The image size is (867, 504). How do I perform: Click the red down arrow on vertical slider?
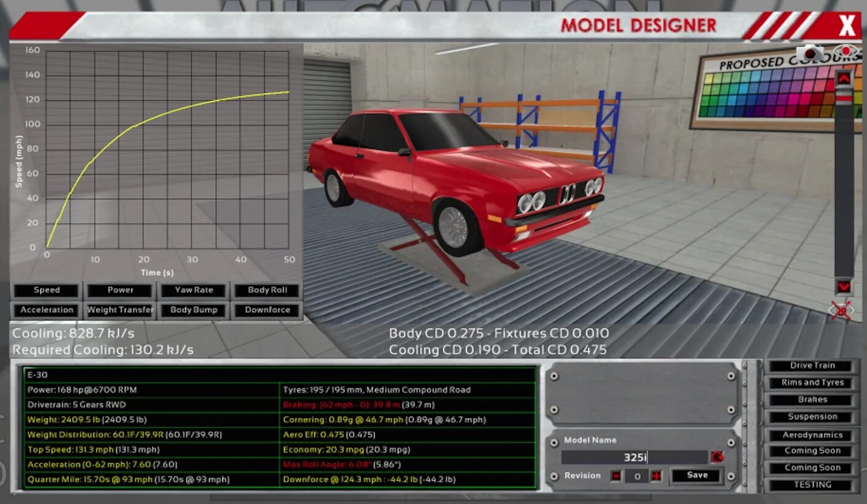coord(844,286)
